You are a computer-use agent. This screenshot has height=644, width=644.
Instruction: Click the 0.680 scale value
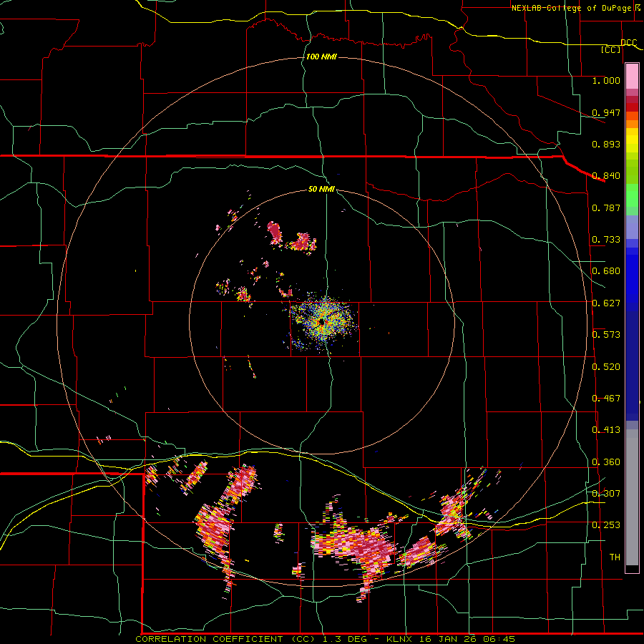pos(606,271)
